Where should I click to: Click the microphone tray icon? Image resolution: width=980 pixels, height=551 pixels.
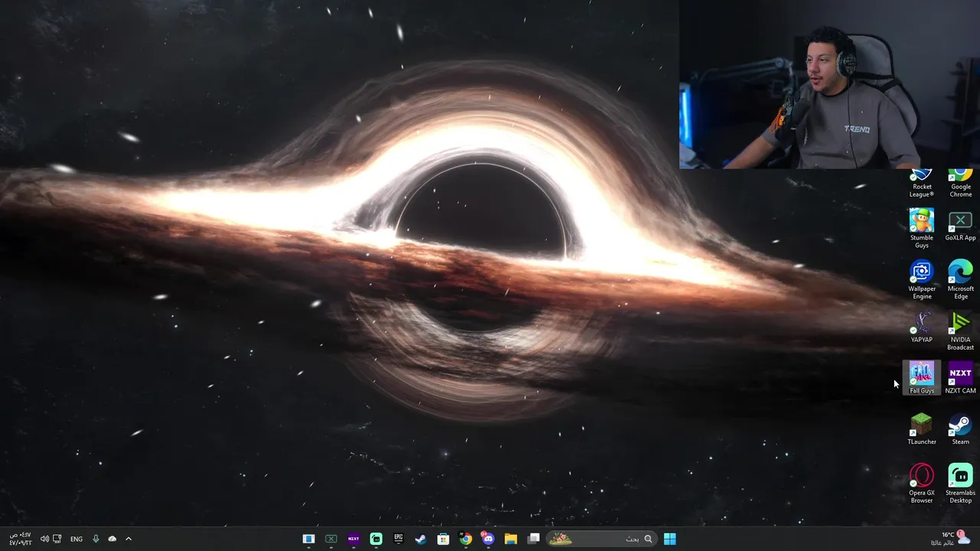[96, 539]
